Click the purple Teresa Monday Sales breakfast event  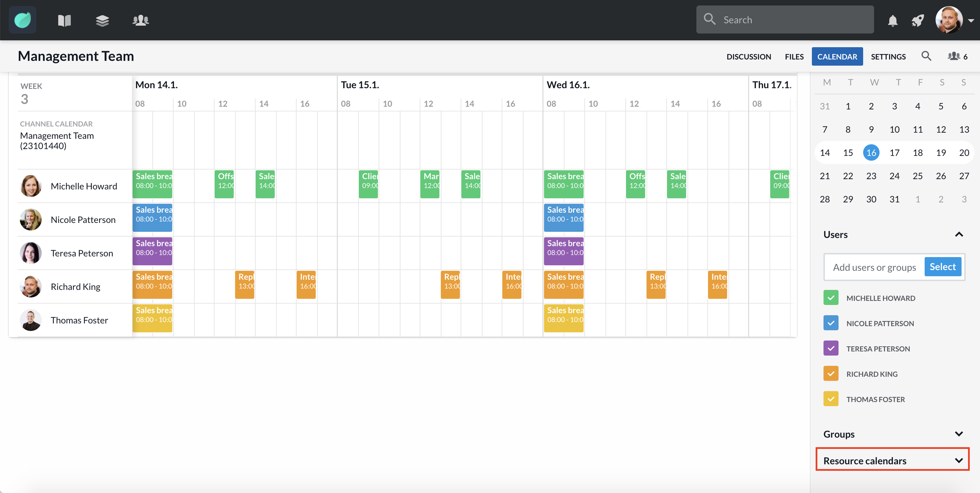click(x=152, y=251)
